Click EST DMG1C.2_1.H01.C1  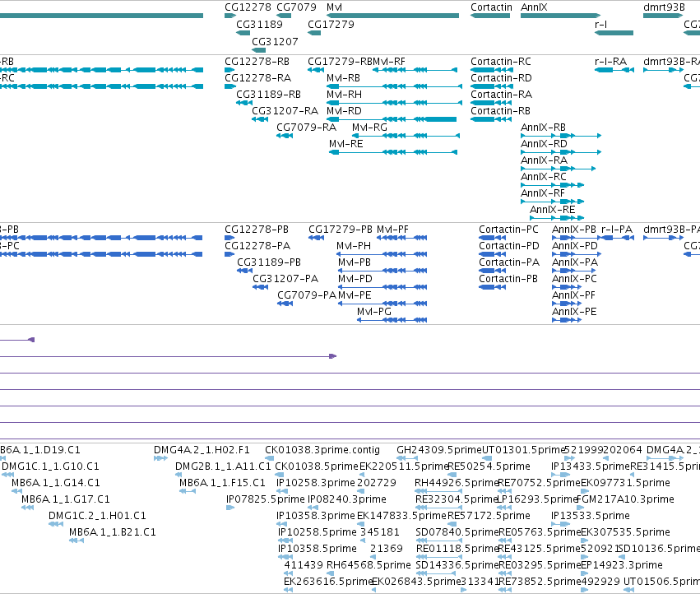[x=97, y=515]
